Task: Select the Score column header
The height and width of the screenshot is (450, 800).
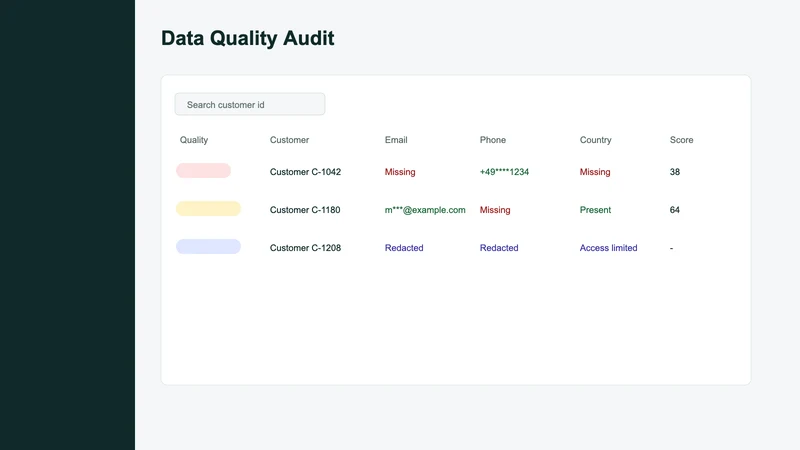Action: pos(682,140)
